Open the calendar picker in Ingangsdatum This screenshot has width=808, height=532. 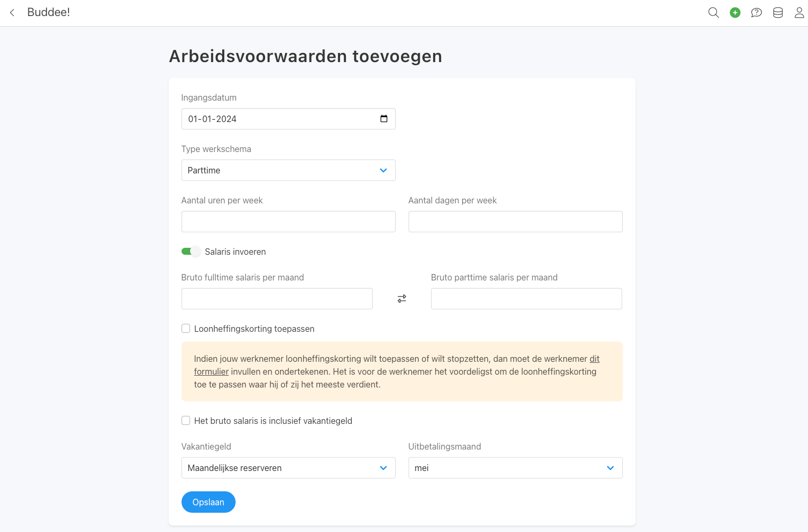(x=384, y=119)
